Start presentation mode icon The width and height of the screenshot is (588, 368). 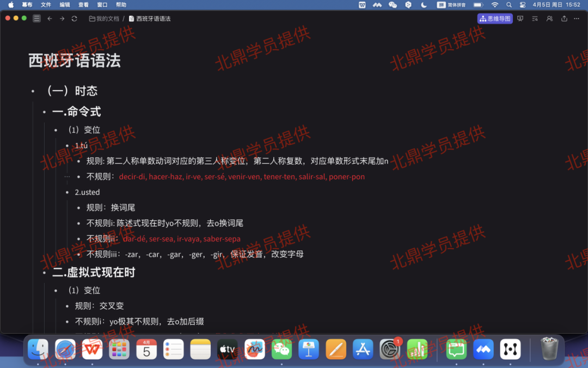(520, 19)
